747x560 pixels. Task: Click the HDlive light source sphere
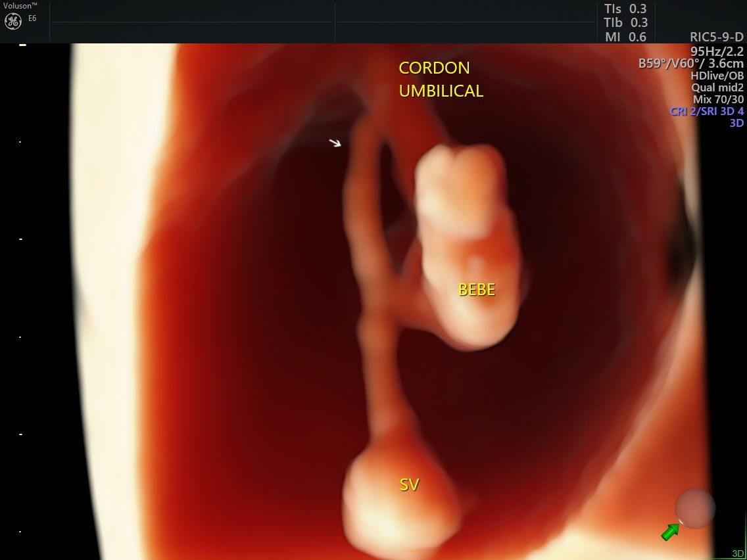point(695,507)
